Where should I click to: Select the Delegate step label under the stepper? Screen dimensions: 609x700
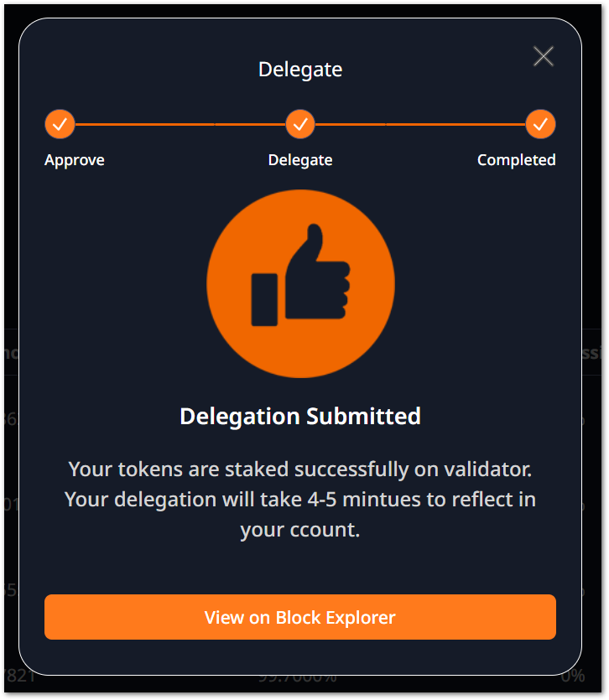coord(300,160)
